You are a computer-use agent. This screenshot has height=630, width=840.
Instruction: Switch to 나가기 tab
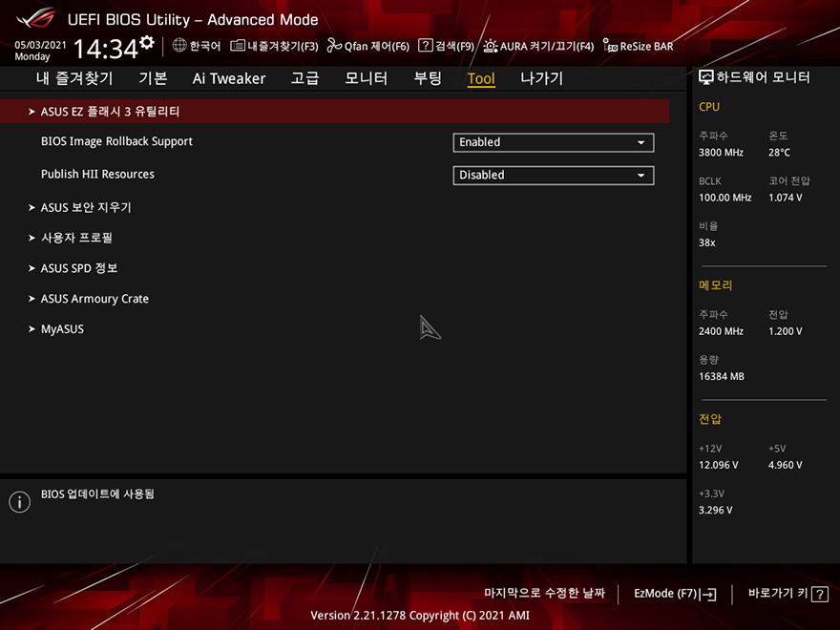point(541,78)
